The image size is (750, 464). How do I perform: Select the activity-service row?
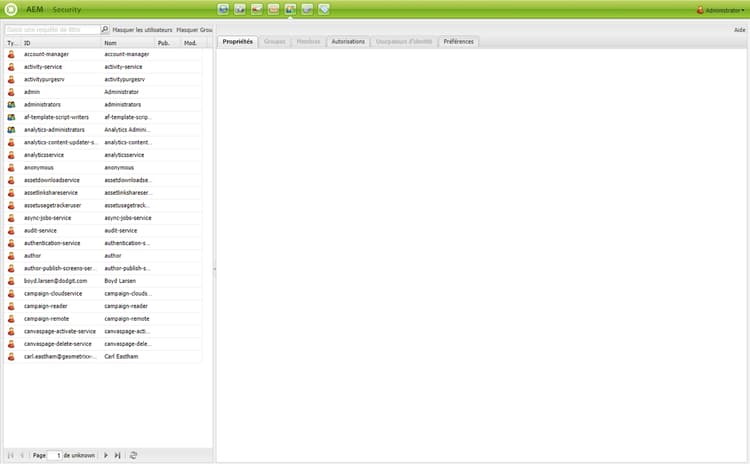(x=103, y=67)
